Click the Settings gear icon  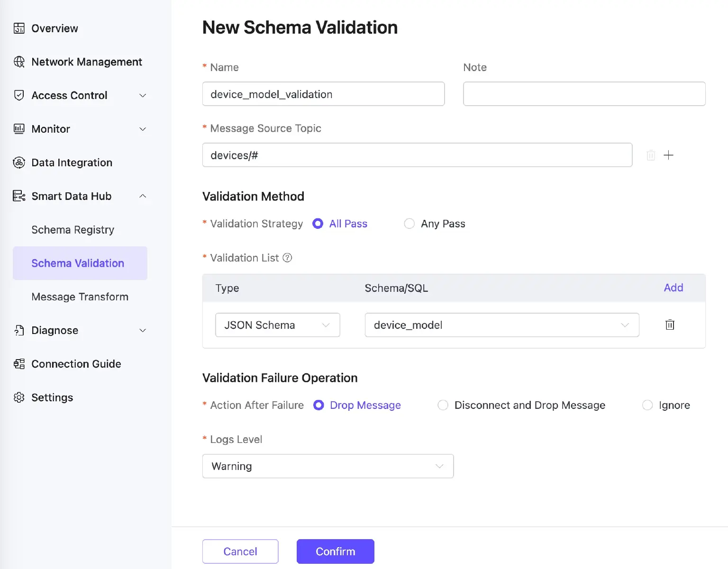pyautogui.click(x=19, y=397)
